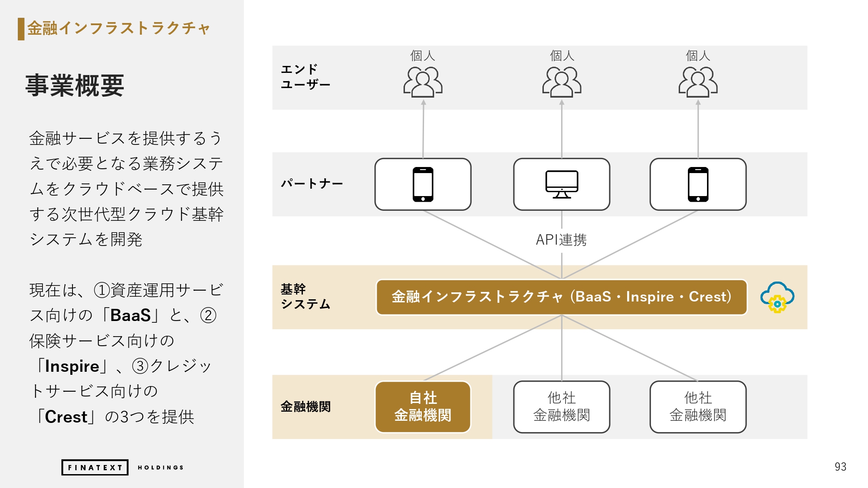
Task: Click the text 金融サービスを提供するう
Action: (x=126, y=138)
